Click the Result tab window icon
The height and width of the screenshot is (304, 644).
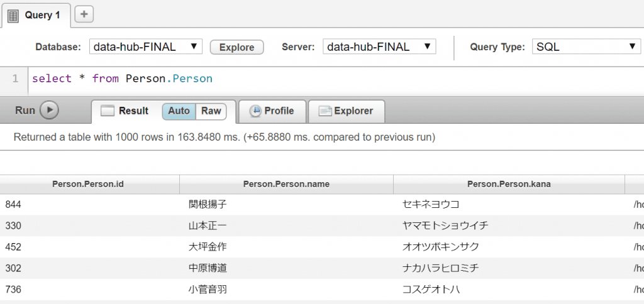point(108,111)
